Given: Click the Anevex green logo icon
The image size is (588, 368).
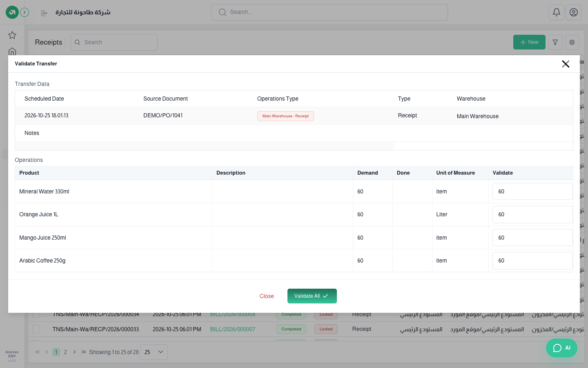Looking at the screenshot, I should (x=12, y=12).
